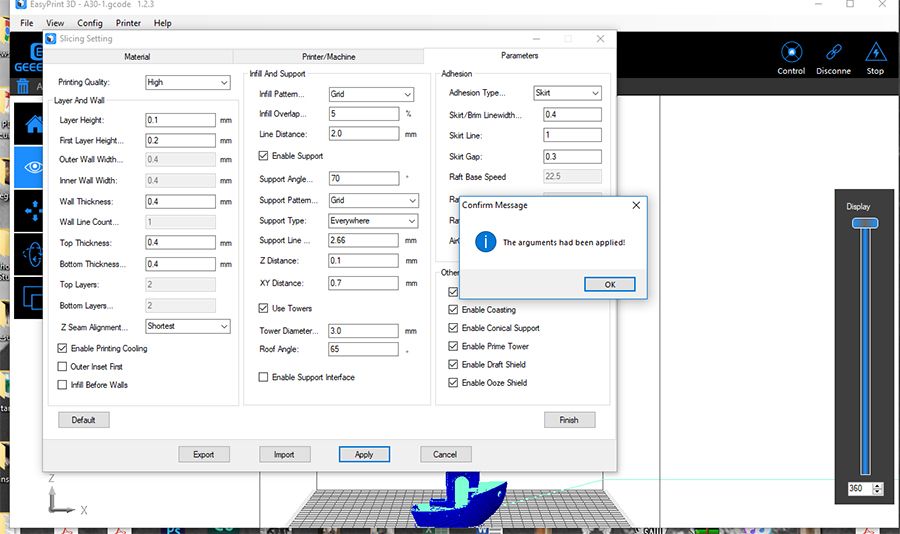Viewport: 900px width, 534px height.
Task: Open the Printing Quality dropdown
Action: 188,82
